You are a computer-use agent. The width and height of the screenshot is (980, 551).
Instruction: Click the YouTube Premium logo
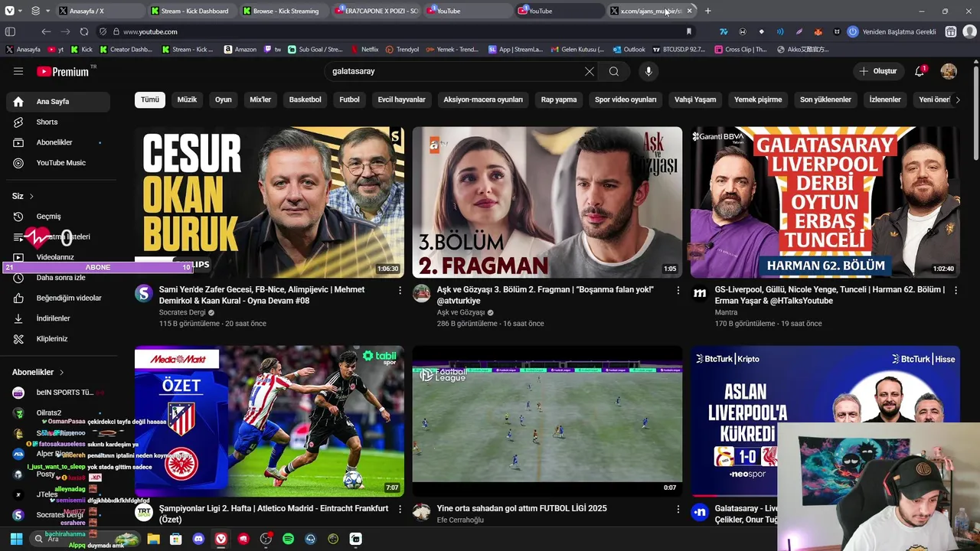click(64, 71)
